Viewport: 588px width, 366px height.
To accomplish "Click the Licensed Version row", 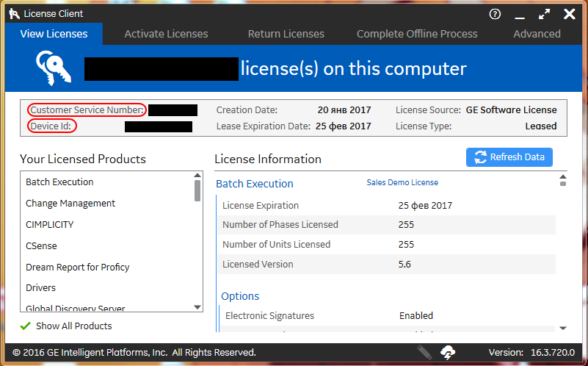I will point(387,265).
